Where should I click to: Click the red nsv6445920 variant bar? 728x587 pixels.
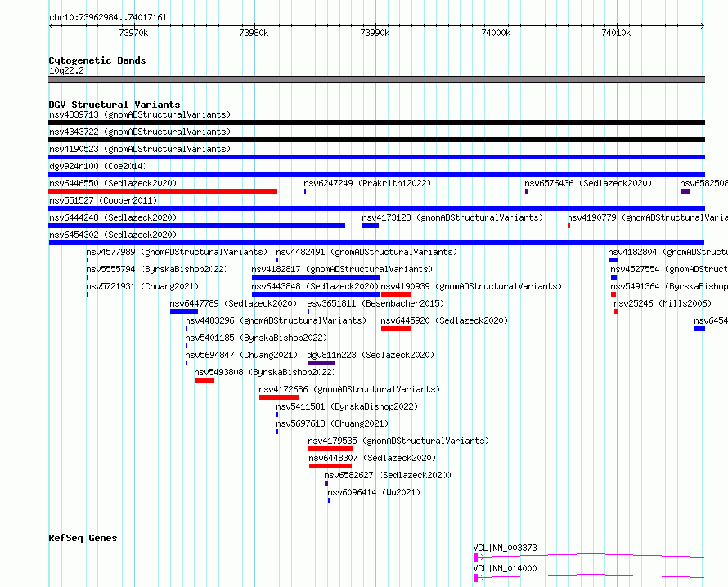coord(396,329)
